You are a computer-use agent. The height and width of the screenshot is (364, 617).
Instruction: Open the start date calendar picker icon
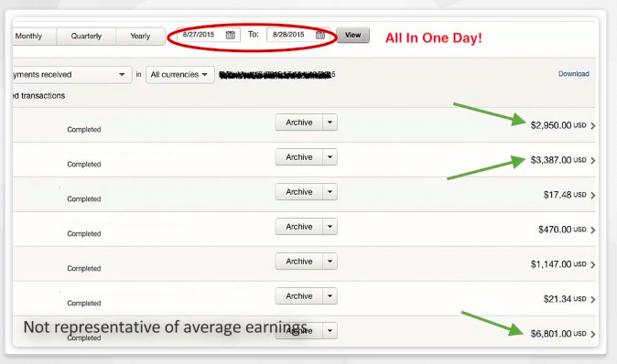(230, 35)
